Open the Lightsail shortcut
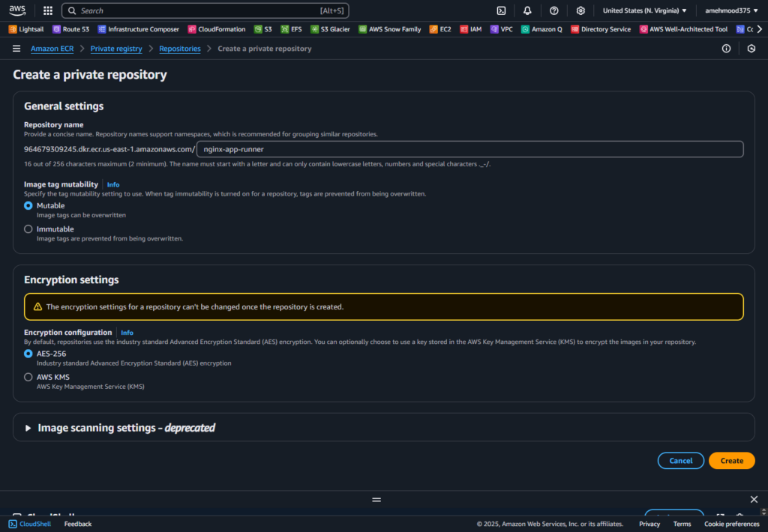The width and height of the screenshot is (768, 532). click(26, 29)
